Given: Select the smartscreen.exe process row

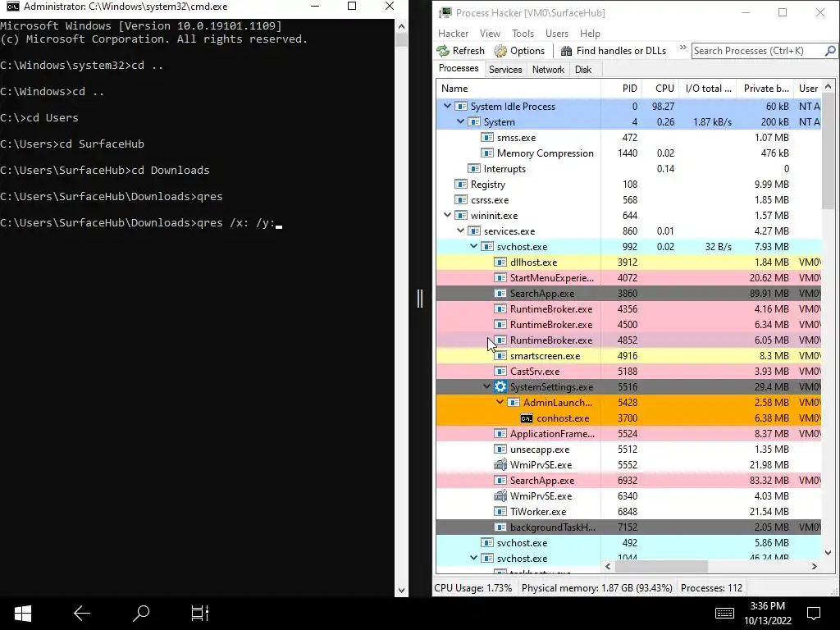Looking at the screenshot, I should click(629, 356).
